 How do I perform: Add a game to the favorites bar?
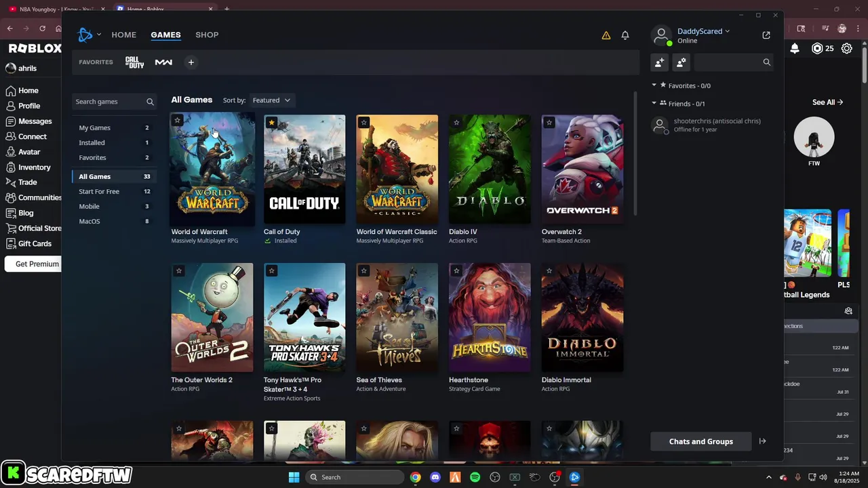[191, 62]
